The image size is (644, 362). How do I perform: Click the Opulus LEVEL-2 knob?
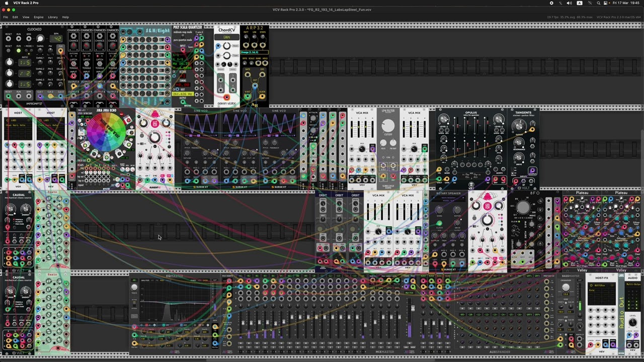499,119
